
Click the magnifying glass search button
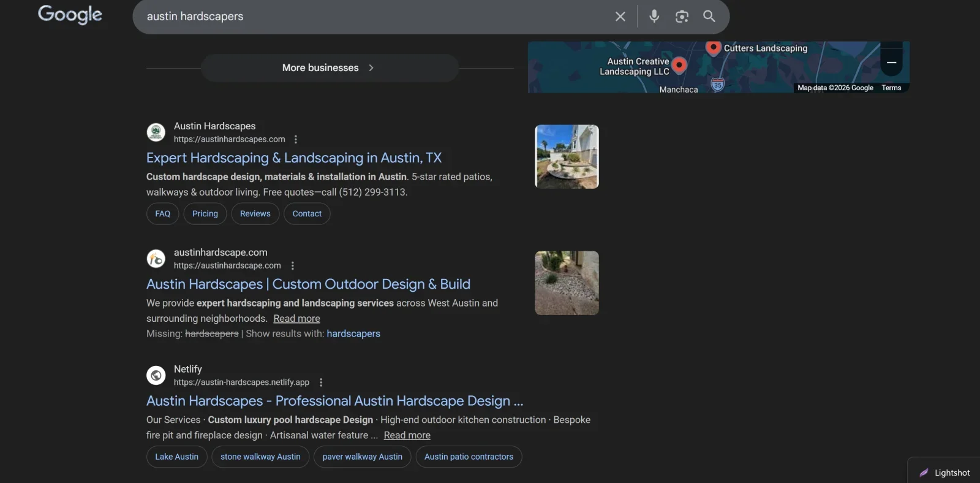(709, 17)
